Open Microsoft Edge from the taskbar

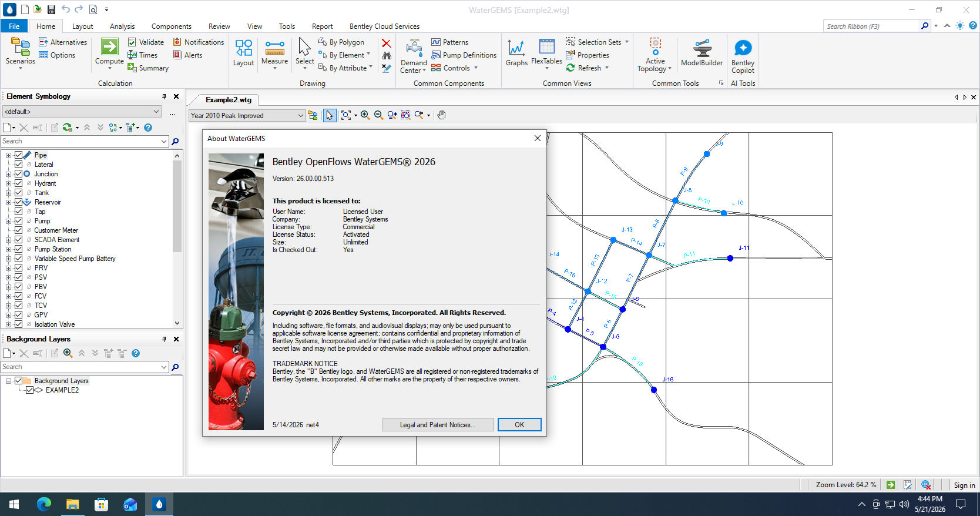coord(44,504)
